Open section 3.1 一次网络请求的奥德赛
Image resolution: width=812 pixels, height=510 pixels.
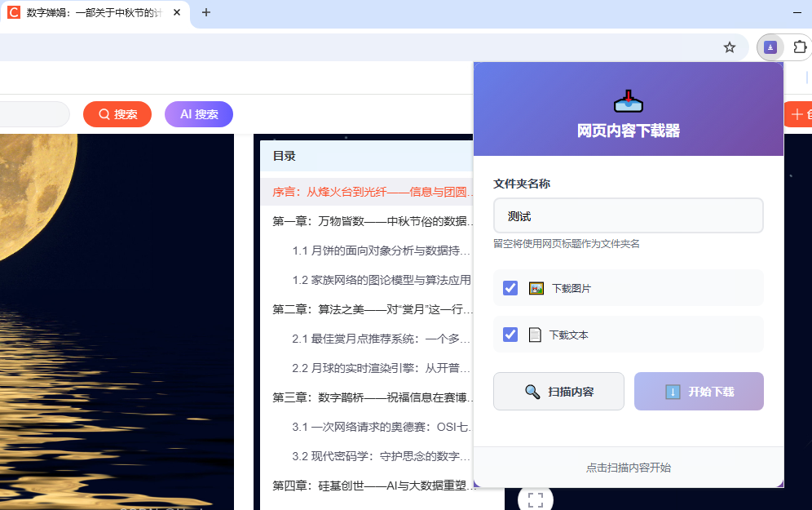[x=382, y=427]
